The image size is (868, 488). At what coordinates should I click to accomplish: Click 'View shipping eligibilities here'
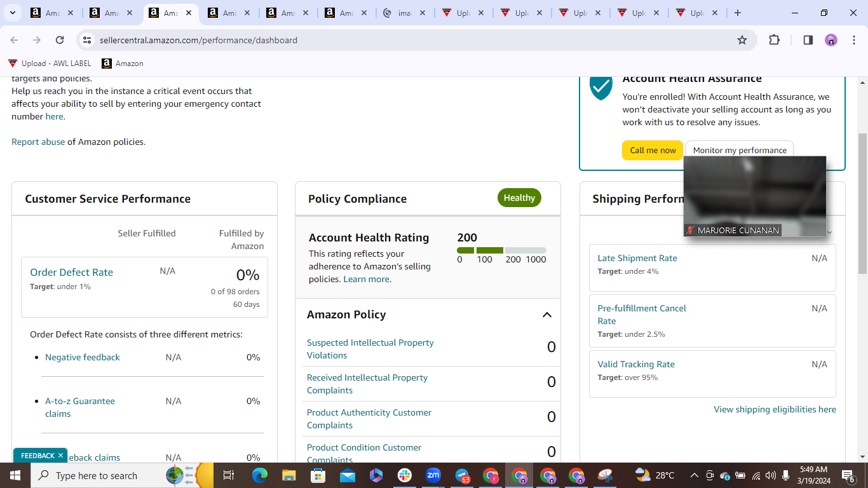(x=775, y=409)
